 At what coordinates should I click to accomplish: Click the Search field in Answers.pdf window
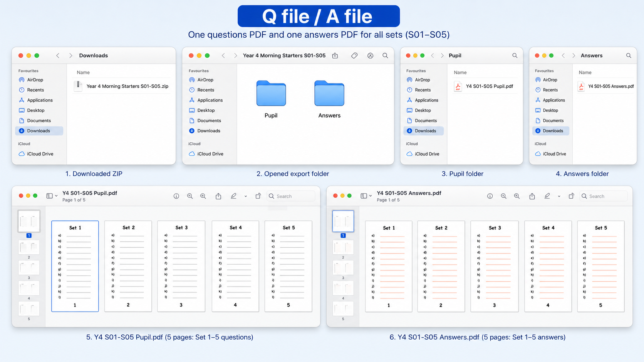[604, 196]
